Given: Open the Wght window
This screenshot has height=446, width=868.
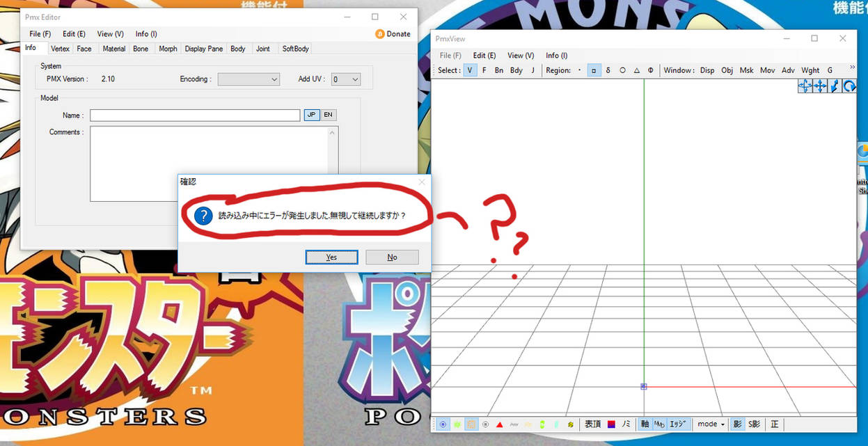Looking at the screenshot, I should coord(810,70).
